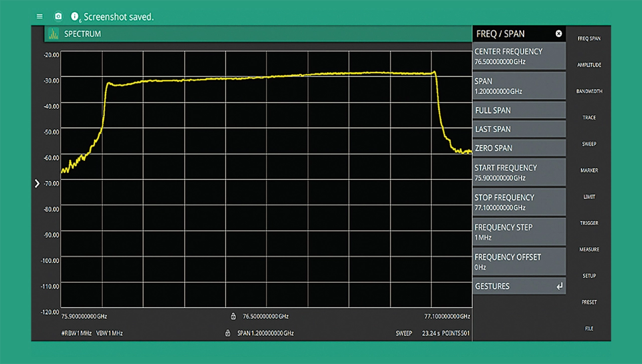Click the info notification icon
The width and height of the screenshot is (642, 364).
75,17
